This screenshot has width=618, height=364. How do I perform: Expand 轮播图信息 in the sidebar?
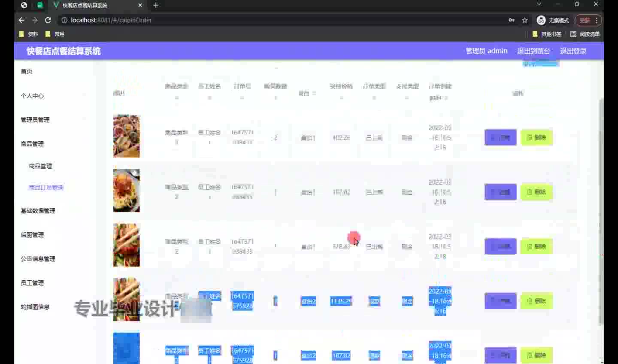point(35,307)
